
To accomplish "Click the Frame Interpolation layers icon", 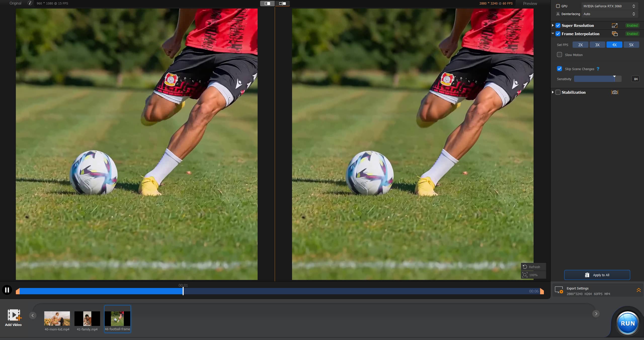I will (x=615, y=34).
